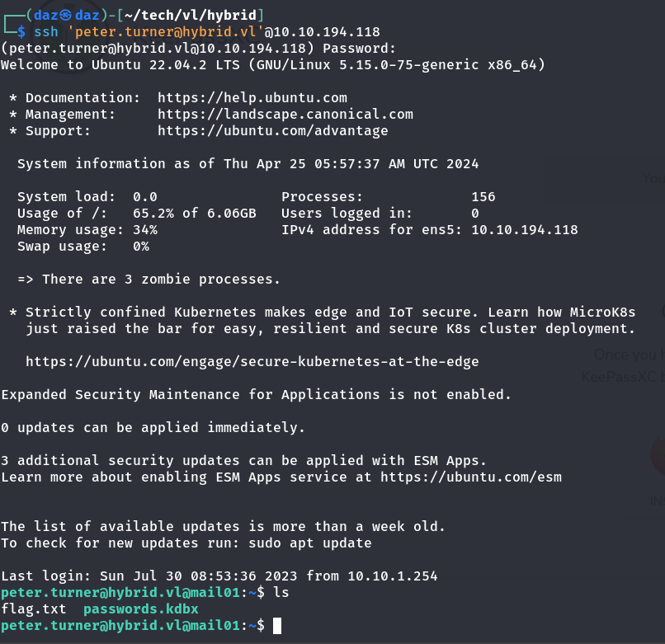Click the 'ls' command after the prompt

[x=281, y=593]
